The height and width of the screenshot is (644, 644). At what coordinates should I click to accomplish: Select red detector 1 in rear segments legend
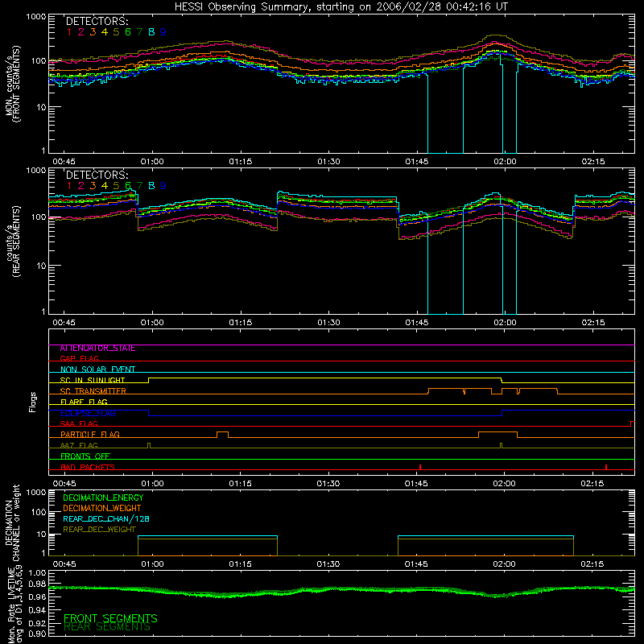coord(69,186)
